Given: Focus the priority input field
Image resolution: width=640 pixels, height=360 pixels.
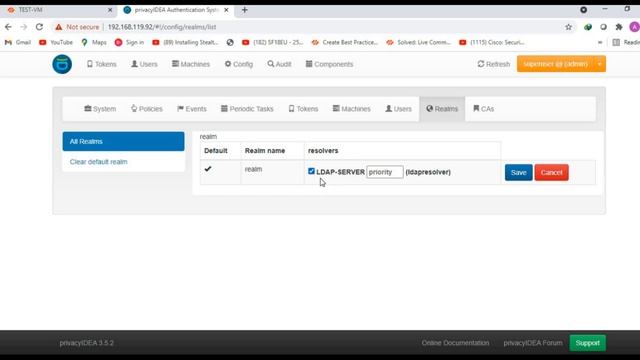Looking at the screenshot, I should coord(384,172).
